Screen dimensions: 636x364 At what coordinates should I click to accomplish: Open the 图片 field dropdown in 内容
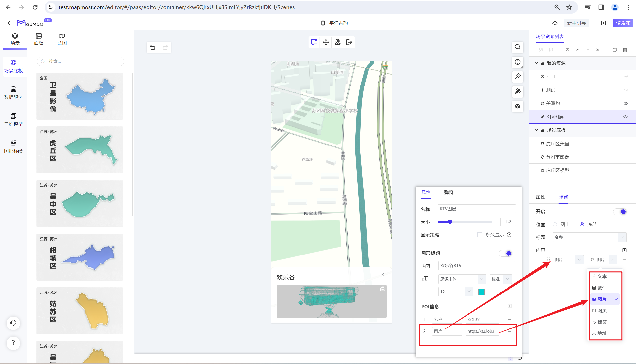point(568,260)
